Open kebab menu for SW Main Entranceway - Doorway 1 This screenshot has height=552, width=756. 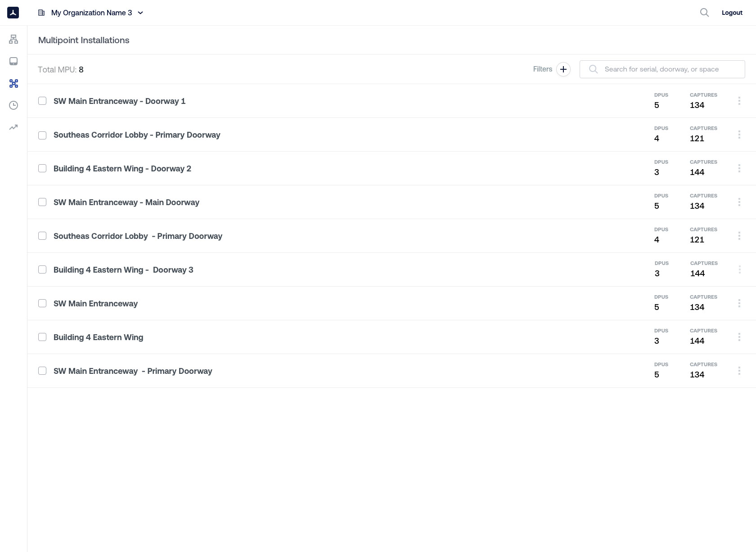point(739,101)
